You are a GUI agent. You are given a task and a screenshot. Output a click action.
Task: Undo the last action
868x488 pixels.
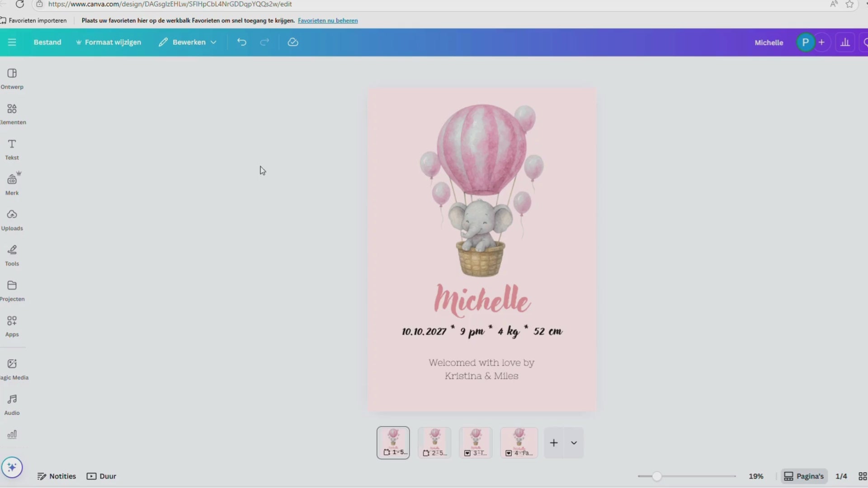point(242,42)
